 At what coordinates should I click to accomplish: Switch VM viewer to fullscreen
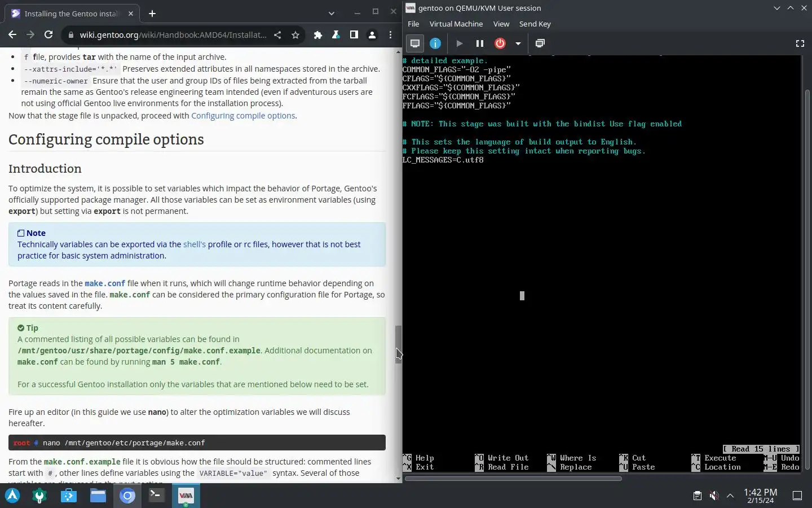tap(800, 43)
